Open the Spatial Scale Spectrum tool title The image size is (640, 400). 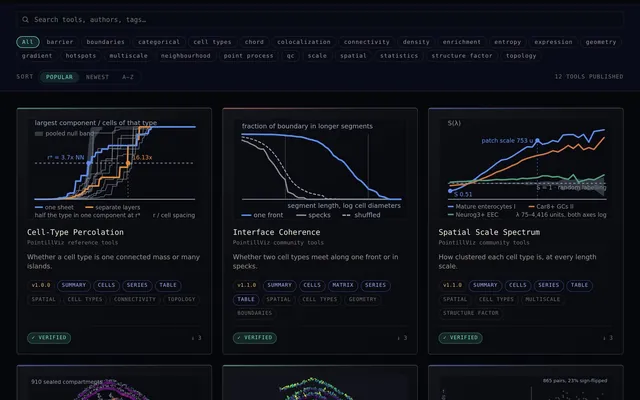pyautogui.click(x=489, y=232)
